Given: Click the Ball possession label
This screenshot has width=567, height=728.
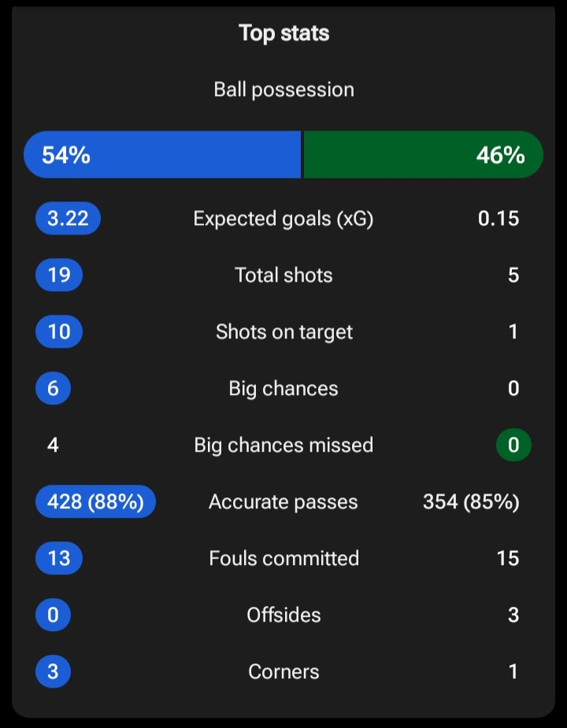Looking at the screenshot, I should [x=283, y=90].
